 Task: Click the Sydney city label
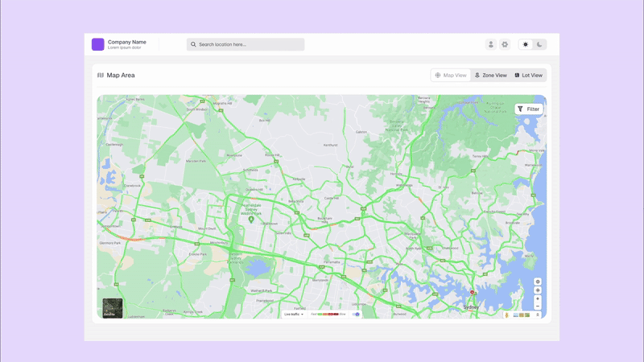point(471,307)
